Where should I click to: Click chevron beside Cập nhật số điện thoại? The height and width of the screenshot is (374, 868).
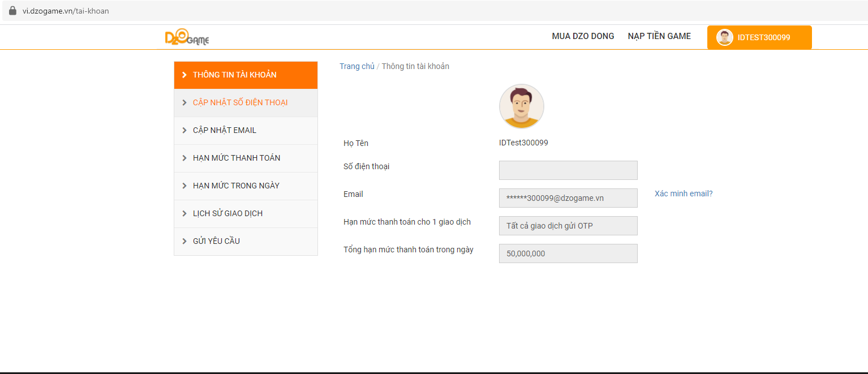pos(184,102)
